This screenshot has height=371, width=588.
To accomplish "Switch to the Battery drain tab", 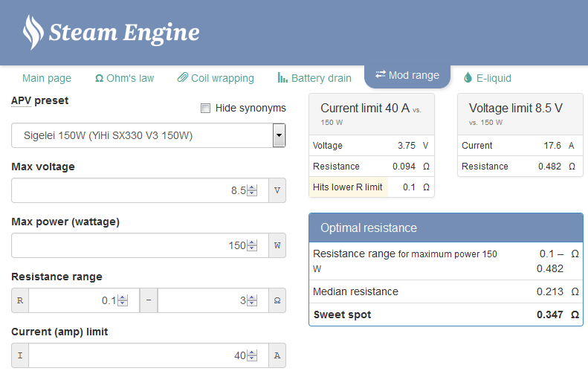I will point(321,78).
